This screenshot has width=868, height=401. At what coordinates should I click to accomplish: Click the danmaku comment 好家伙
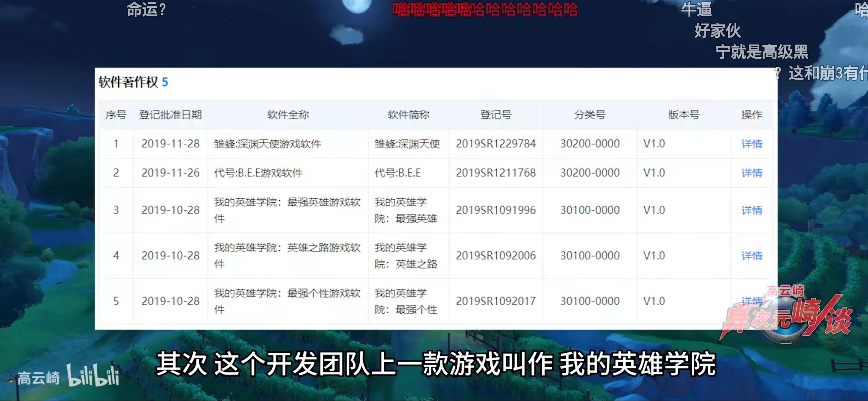coord(718,30)
